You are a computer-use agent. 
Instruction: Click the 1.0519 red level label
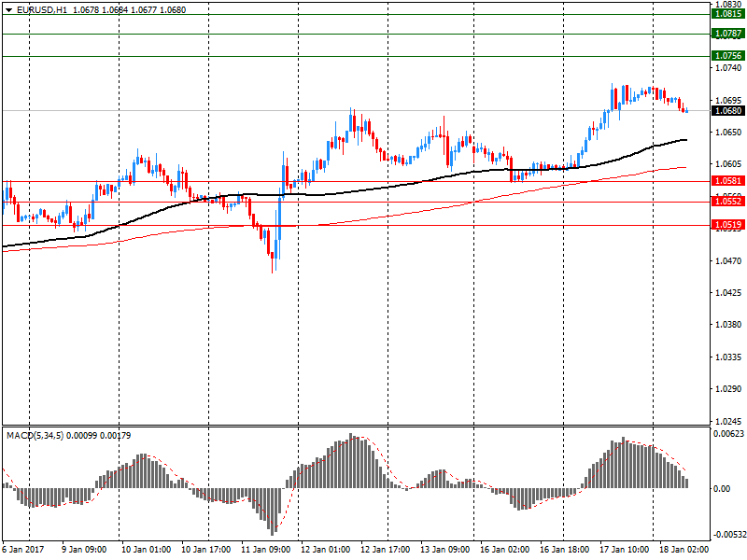728,225
